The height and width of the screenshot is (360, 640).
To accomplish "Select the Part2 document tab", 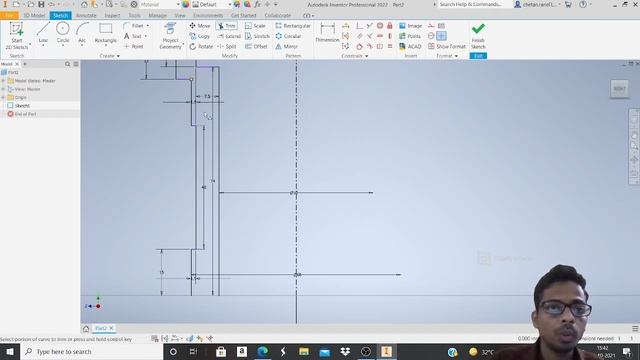I will [x=100, y=328].
